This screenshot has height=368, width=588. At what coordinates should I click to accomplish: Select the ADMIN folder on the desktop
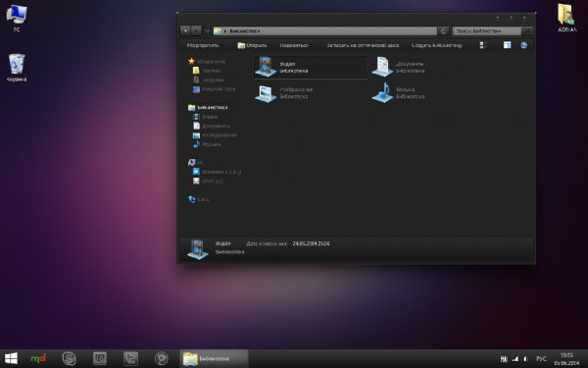click(566, 18)
